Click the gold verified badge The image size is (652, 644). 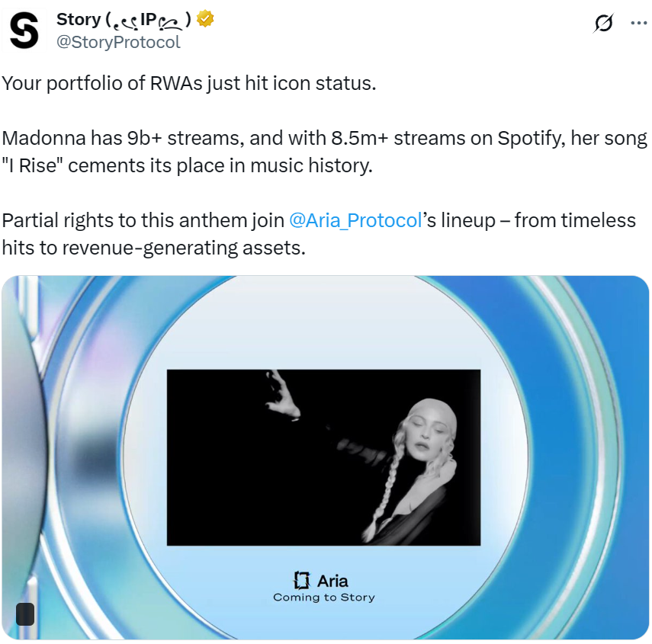[205, 19]
